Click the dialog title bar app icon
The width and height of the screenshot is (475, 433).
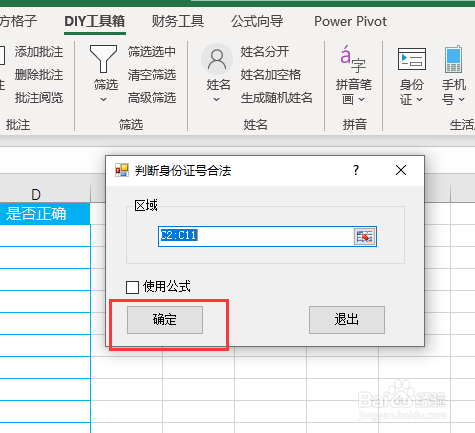pos(122,170)
